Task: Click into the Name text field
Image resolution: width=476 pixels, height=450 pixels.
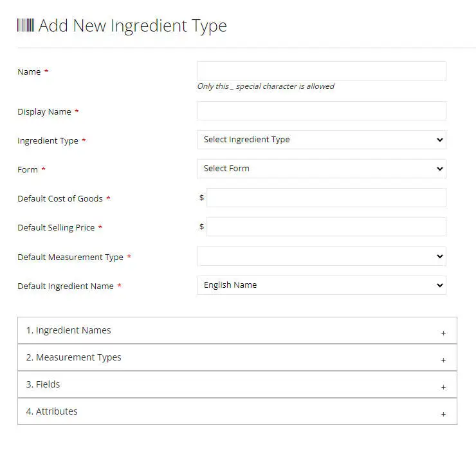Action: click(321, 71)
